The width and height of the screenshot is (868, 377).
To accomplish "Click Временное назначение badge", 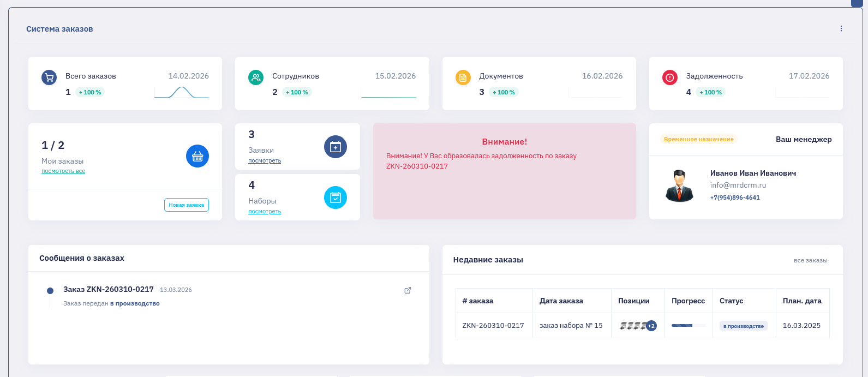I will tap(698, 139).
